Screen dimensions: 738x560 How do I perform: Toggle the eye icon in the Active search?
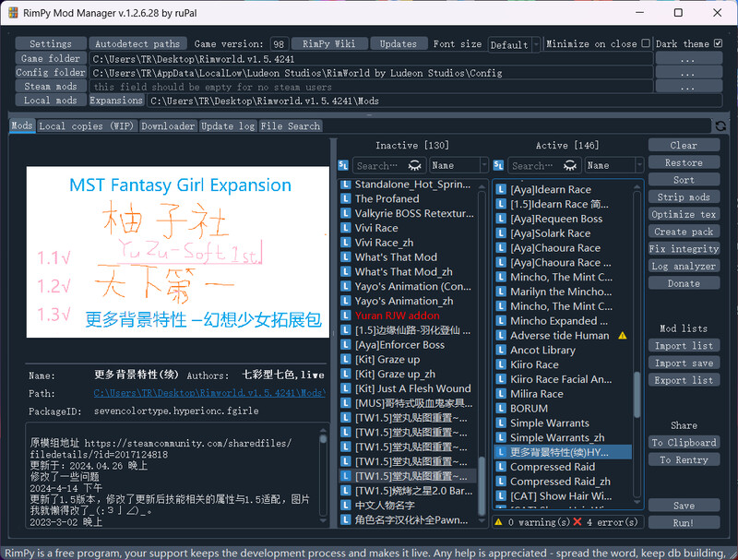[x=571, y=165]
